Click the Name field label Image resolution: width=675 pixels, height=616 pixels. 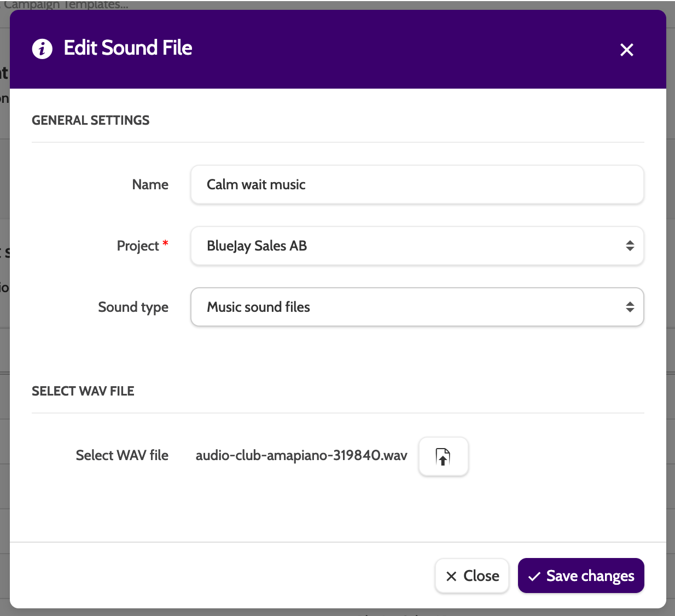click(x=150, y=184)
